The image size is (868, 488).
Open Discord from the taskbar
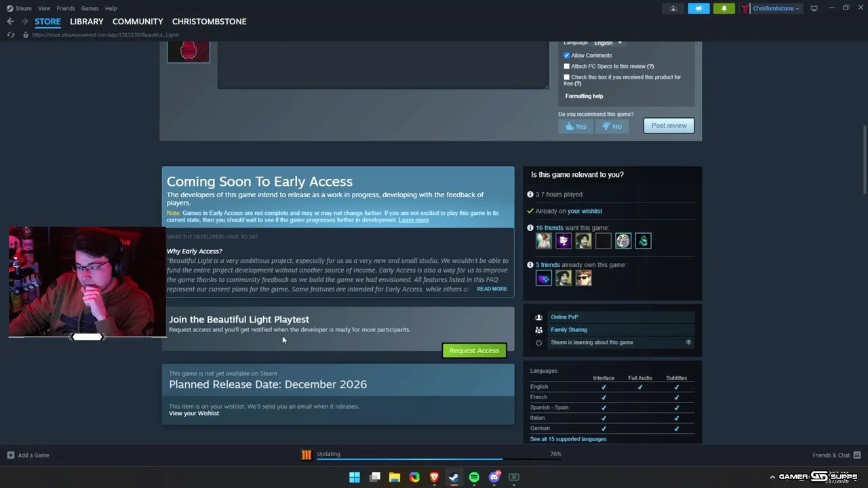pyautogui.click(x=494, y=477)
